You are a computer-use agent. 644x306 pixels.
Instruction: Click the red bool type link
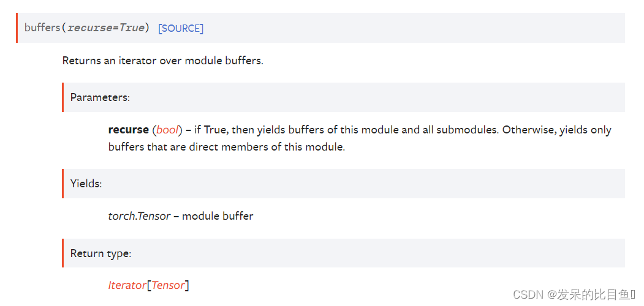click(167, 130)
